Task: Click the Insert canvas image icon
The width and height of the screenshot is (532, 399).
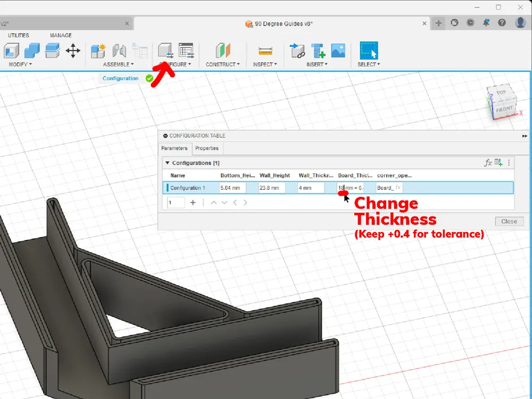Action: [x=338, y=51]
